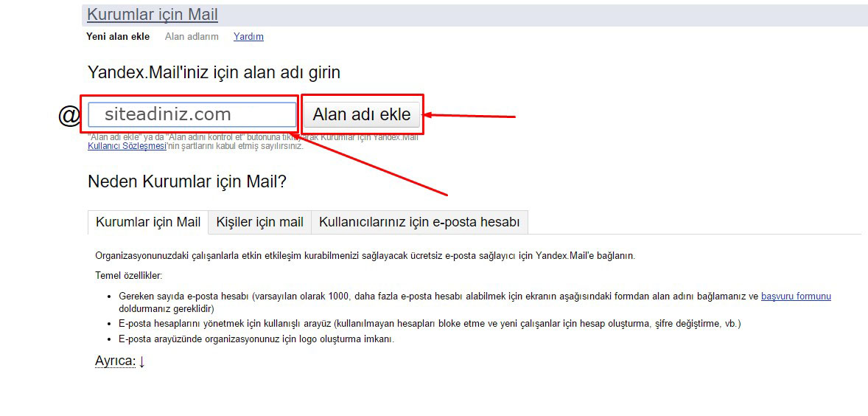Go to Alan adlarım section

[192, 37]
